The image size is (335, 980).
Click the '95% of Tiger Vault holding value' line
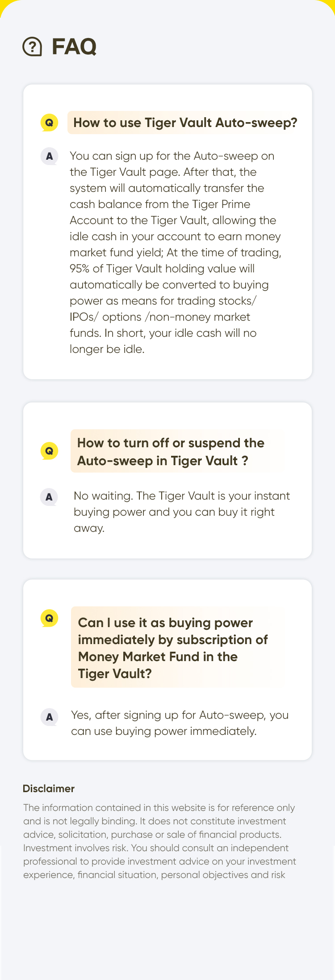point(162,268)
